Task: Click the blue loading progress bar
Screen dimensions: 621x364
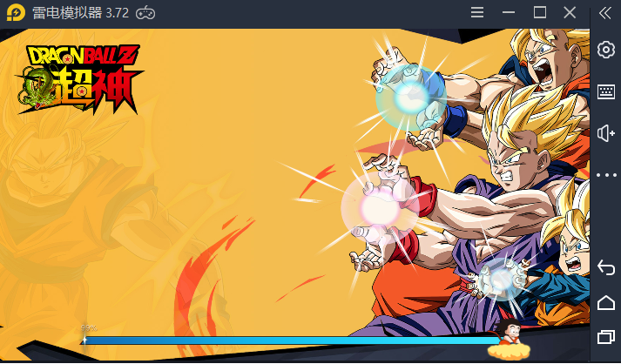Action: [292, 340]
